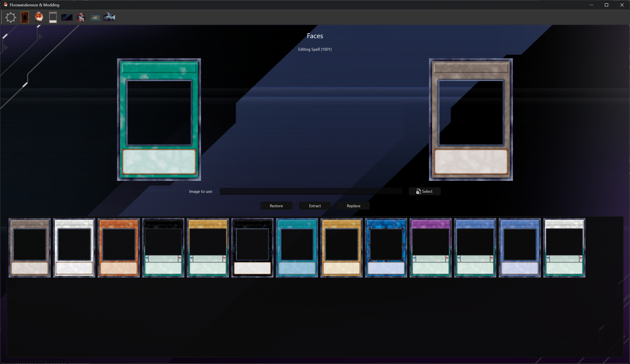630x364 pixels.
Task: Choose the teal spell card thumbnail in row
Action: point(297,248)
